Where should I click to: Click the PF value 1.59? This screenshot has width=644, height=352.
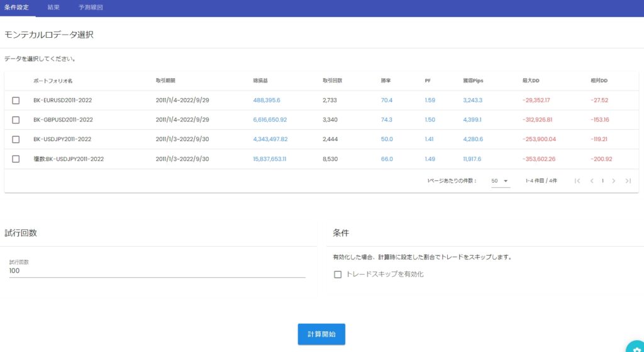[430, 100]
